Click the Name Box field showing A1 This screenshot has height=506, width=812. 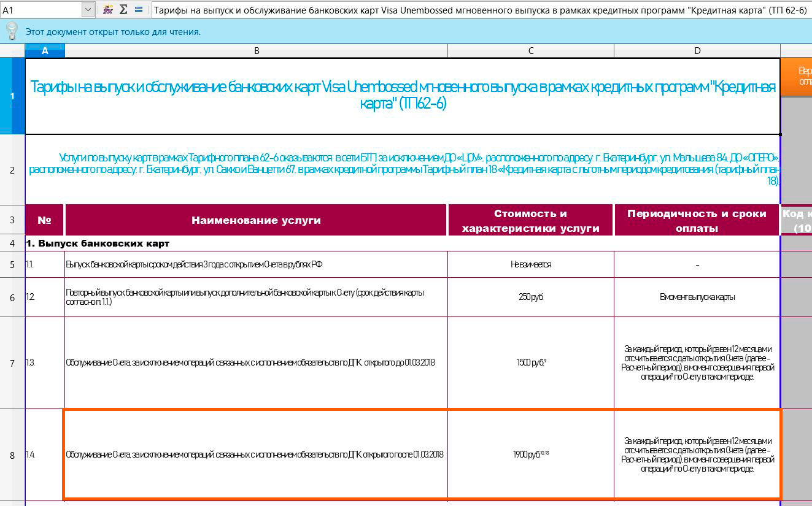click(41, 10)
